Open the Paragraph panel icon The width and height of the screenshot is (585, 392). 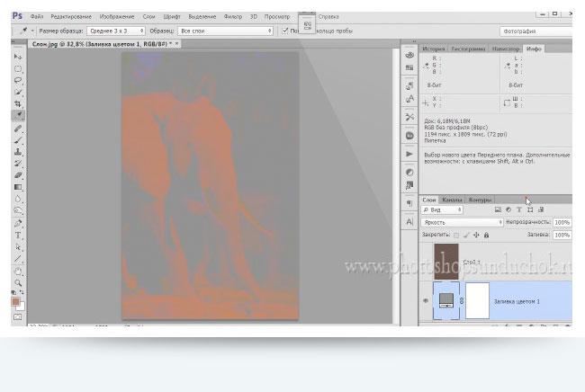click(x=409, y=203)
